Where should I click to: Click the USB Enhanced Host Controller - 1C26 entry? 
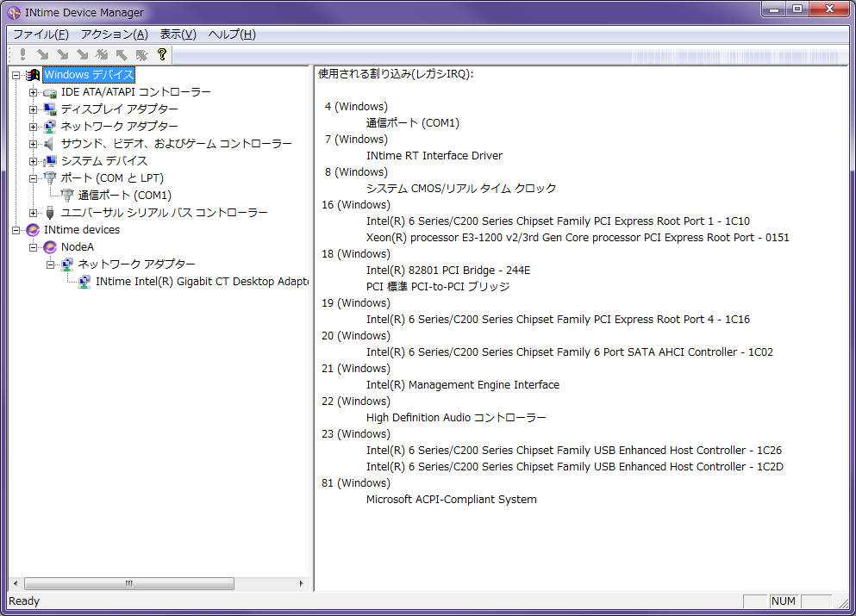pos(574,450)
